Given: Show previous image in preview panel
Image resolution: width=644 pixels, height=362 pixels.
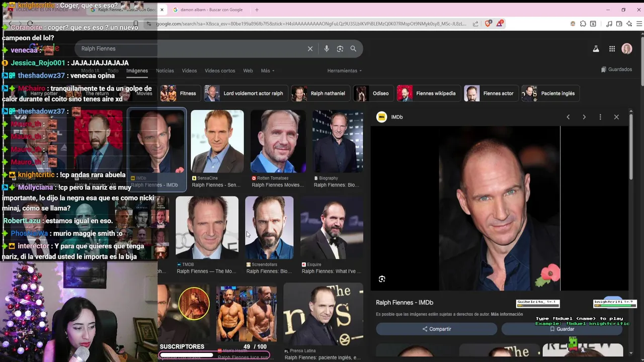Looking at the screenshot, I should (x=568, y=117).
